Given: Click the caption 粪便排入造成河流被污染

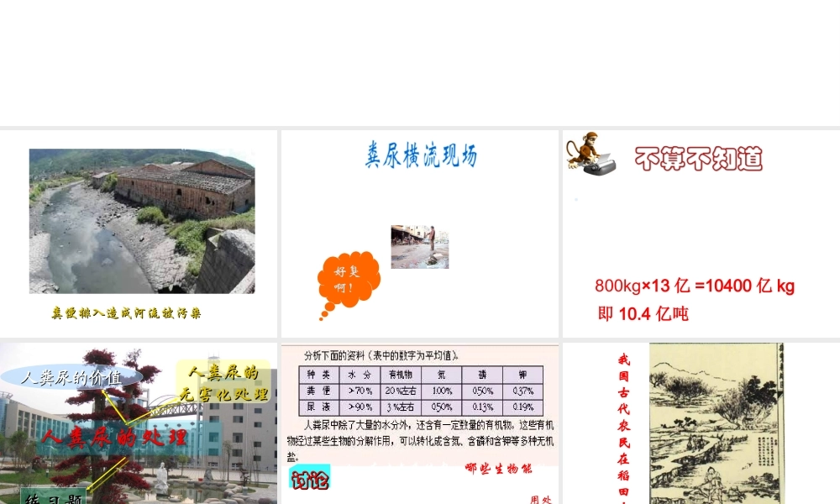Looking at the screenshot, I should tap(127, 313).
